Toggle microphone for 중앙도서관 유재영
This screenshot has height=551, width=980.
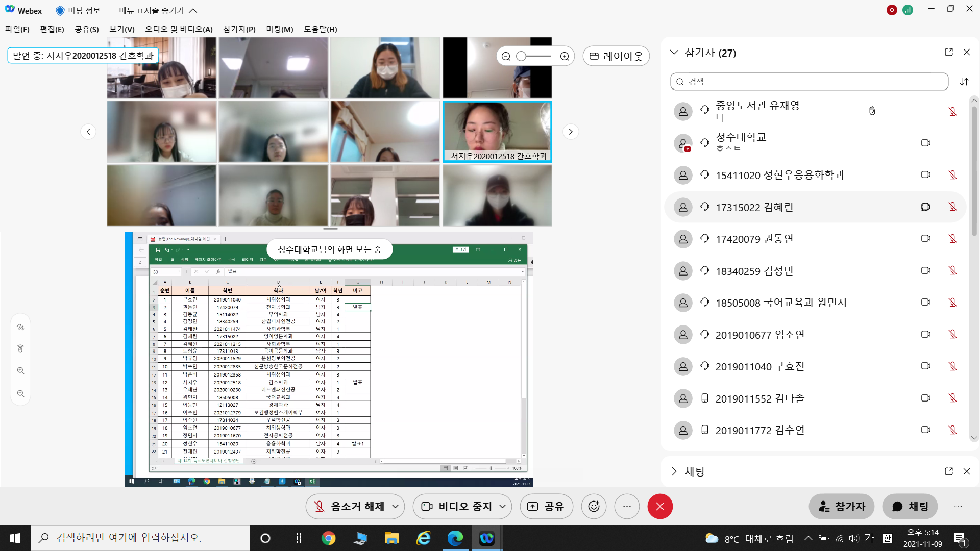[x=952, y=111]
